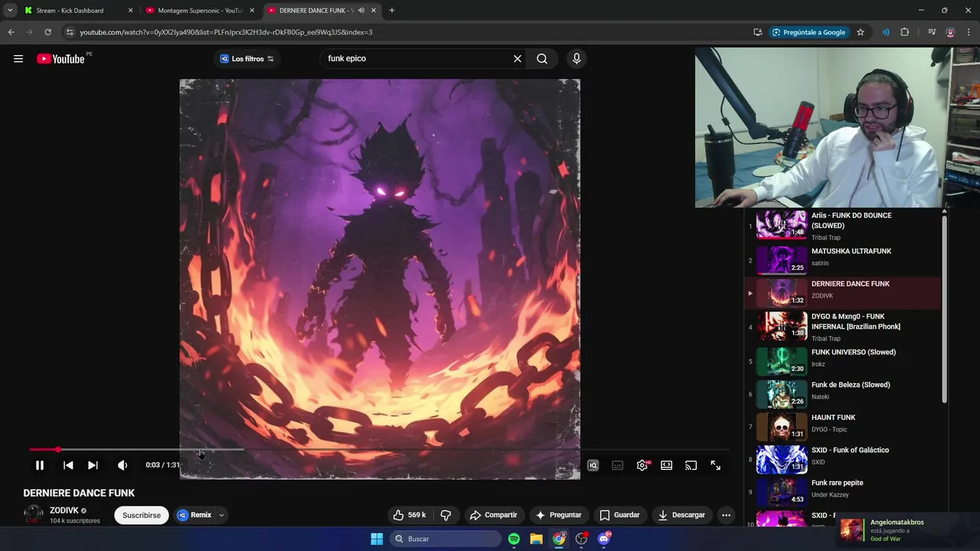The height and width of the screenshot is (551, 980).
Task: Click the Remix button
Action: tap(194, 515)
